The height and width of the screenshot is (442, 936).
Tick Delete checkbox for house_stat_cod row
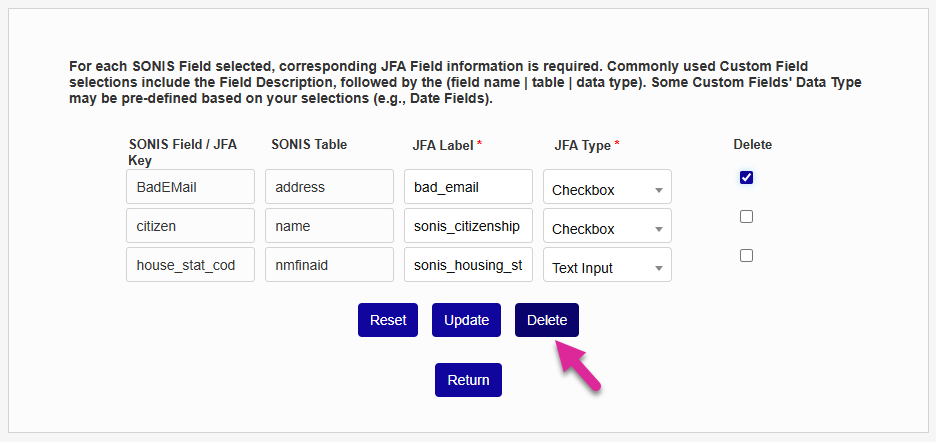point(746,256)
